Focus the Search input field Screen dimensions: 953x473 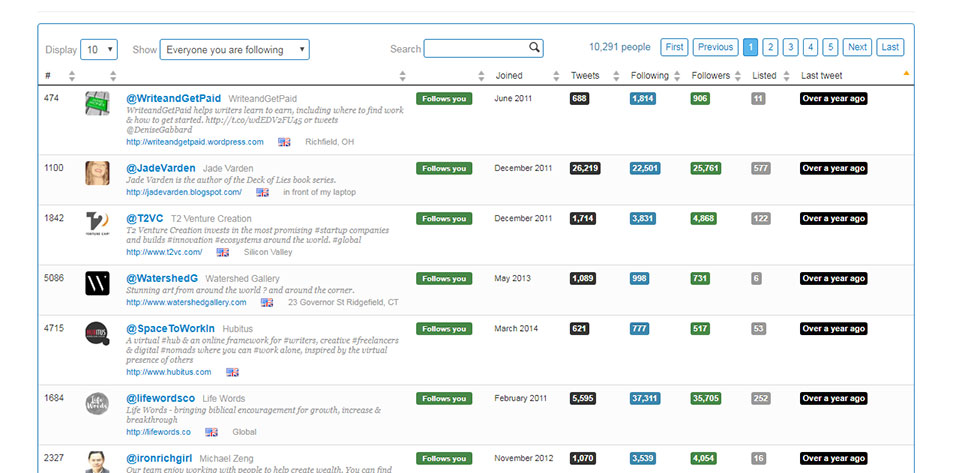coord(483,49)
